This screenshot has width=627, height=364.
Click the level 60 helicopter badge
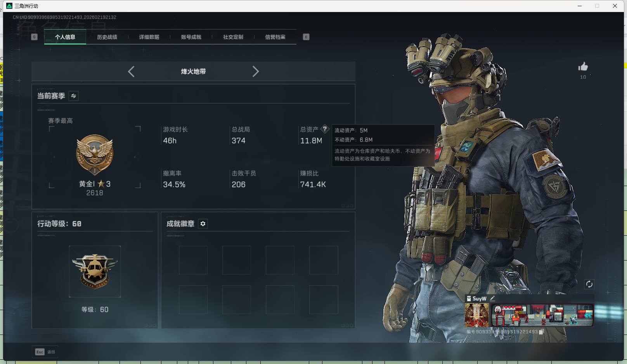click(95, 271)
